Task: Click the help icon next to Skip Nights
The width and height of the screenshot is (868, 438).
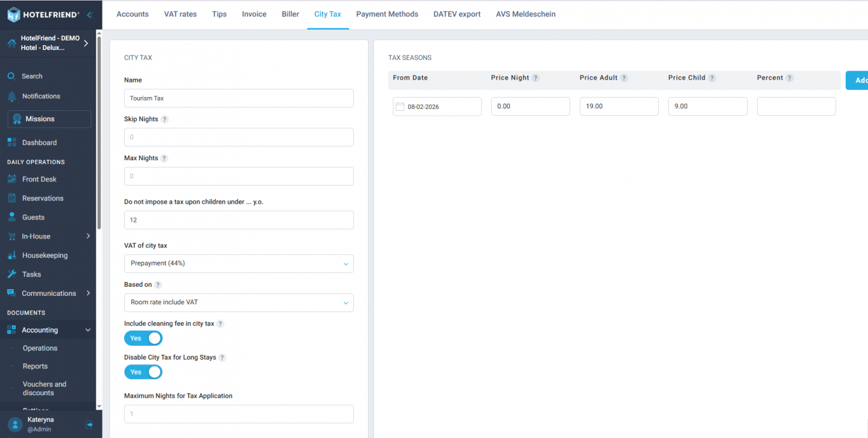Action: (165, 119)
